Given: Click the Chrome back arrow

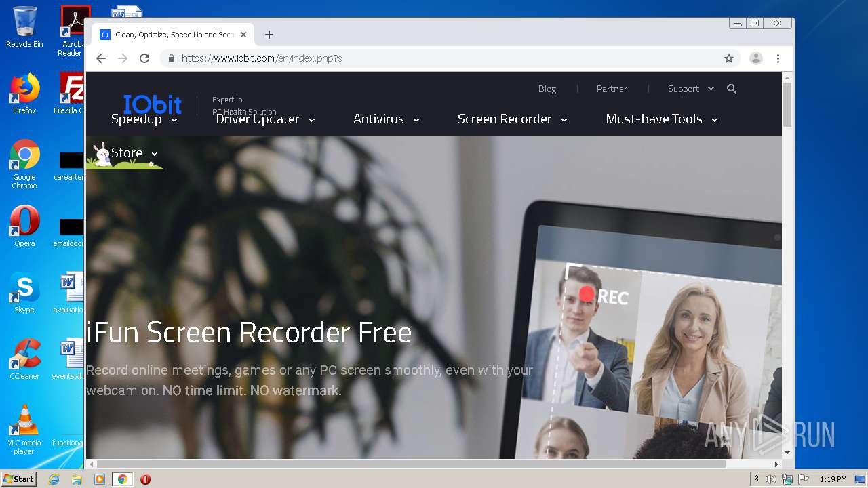Looking at the screenshot, I should pyautogui.click(x=101, y=58).
